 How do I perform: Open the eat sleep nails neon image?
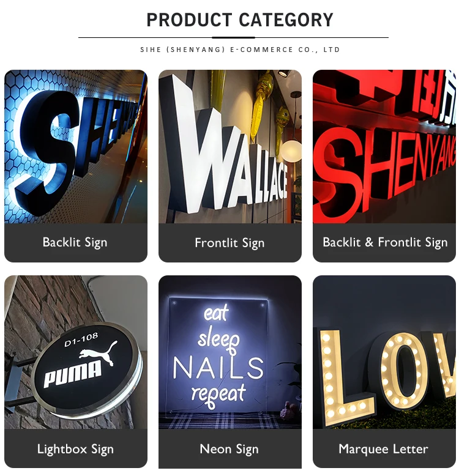(x=230, y=352)
